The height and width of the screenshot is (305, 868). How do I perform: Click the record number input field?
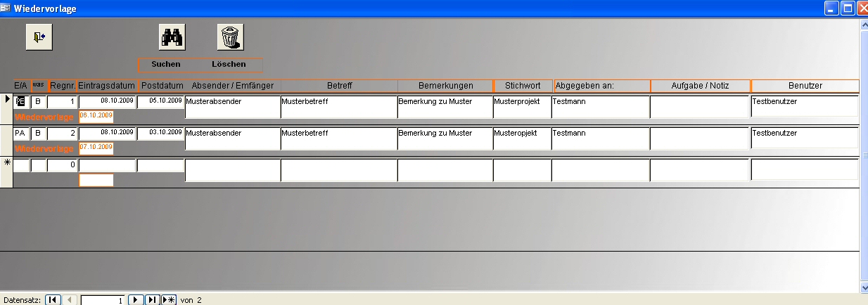103,300
